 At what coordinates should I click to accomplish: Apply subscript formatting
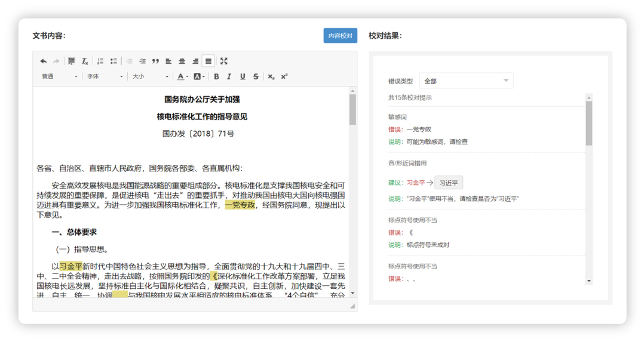[271, 76]
